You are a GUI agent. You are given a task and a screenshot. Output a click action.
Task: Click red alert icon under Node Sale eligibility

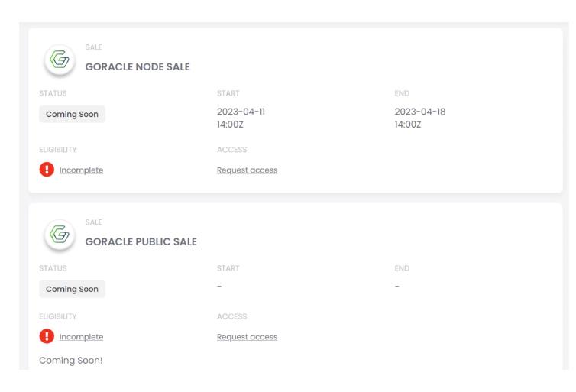(x=47, y=170)
